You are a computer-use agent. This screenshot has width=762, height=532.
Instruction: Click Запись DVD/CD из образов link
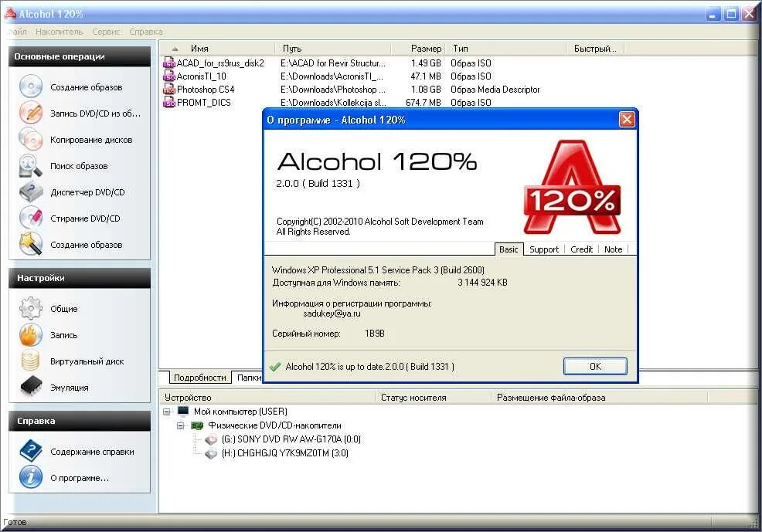click(x=95, y=114)
